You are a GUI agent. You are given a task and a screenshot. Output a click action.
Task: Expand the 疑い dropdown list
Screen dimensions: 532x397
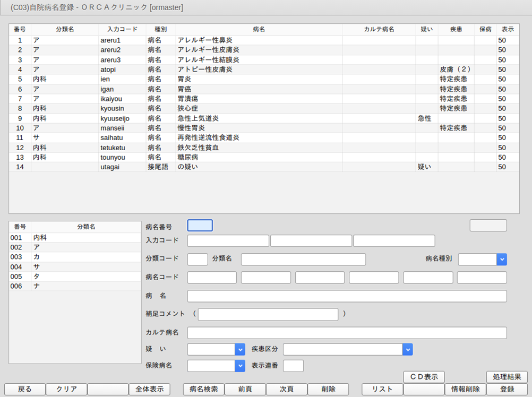coord(239,349)
